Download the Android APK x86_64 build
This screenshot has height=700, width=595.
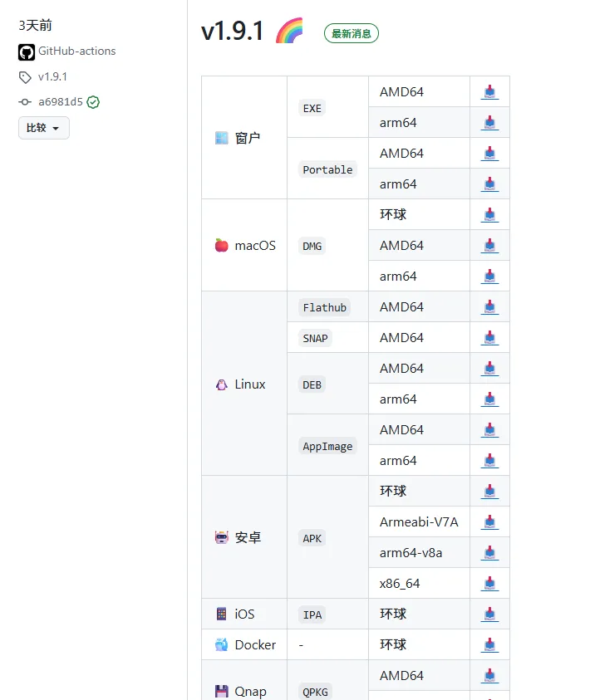click(x=489, y=584)
